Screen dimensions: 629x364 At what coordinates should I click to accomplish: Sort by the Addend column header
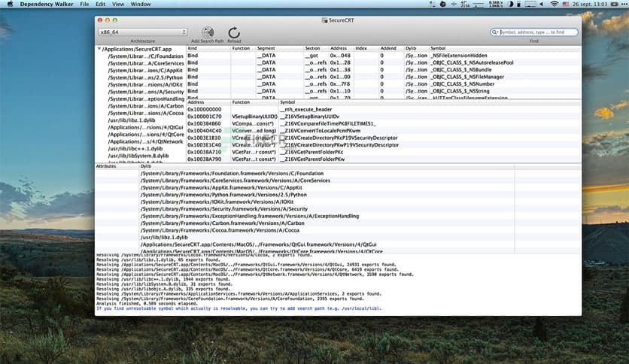tap(391, 48)
